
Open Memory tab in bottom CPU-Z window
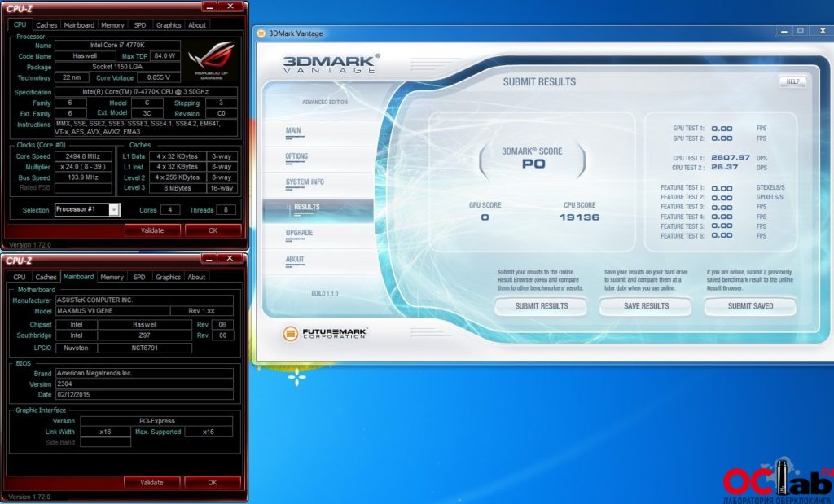tap(112, 277)
